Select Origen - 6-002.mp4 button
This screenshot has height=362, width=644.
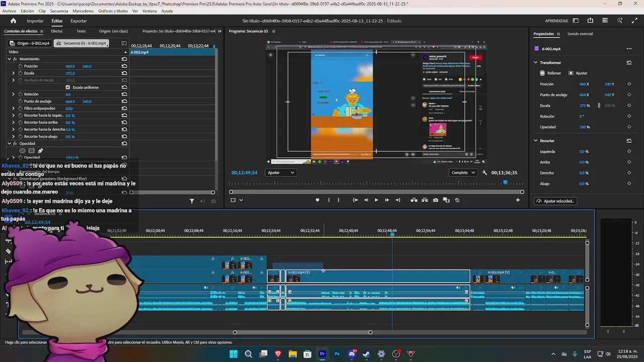(30, 43)
